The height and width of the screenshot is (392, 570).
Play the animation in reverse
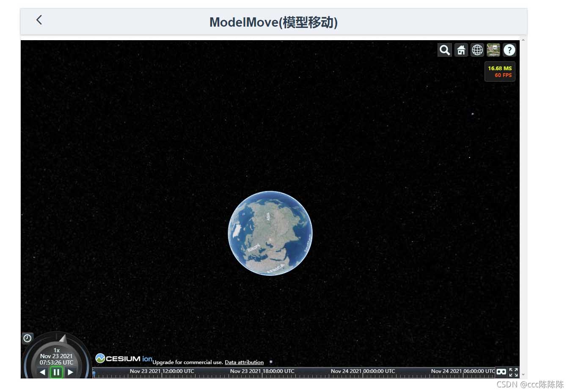pyautogui.click(x=42, y=372)
